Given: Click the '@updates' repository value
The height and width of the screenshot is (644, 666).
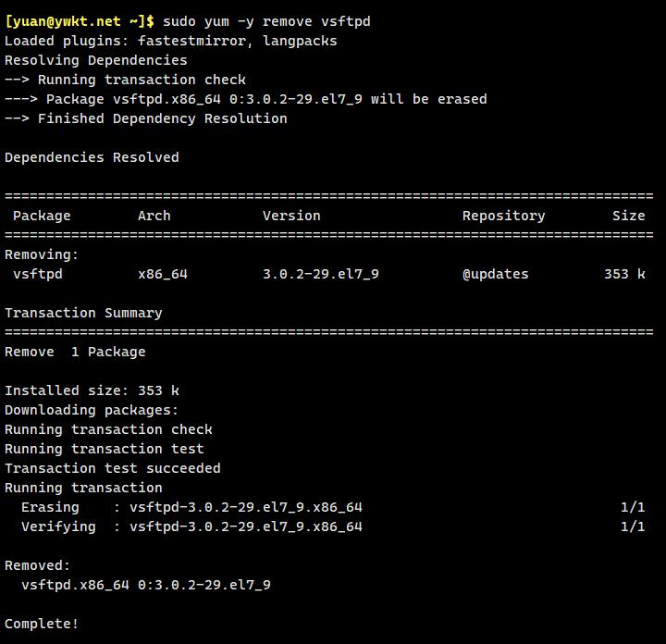Looking at the screenshot, I should (x=495, y=274).
